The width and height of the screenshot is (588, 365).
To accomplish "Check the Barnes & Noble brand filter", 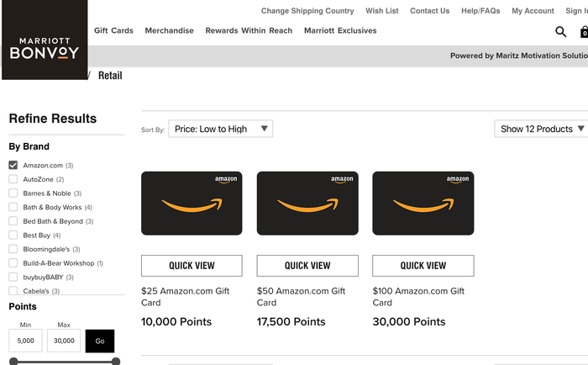I will pos(13,193).
